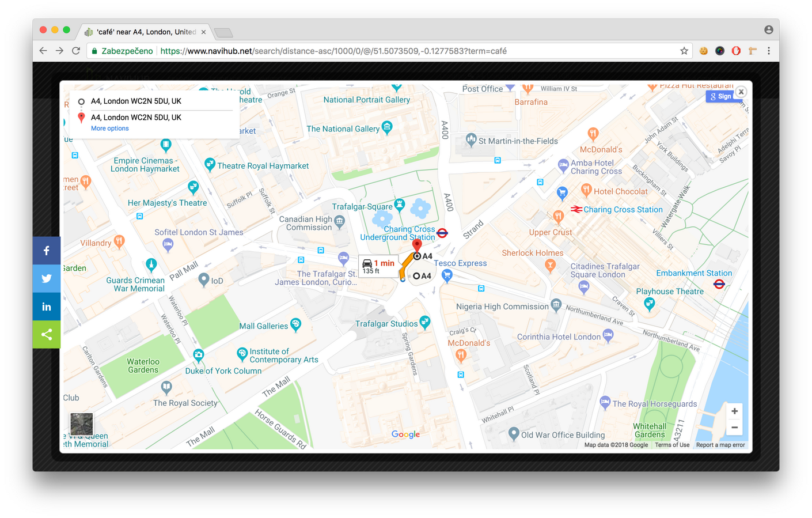Open the green share options button
The width and height of the screenshot is (812, 518).
47,335
